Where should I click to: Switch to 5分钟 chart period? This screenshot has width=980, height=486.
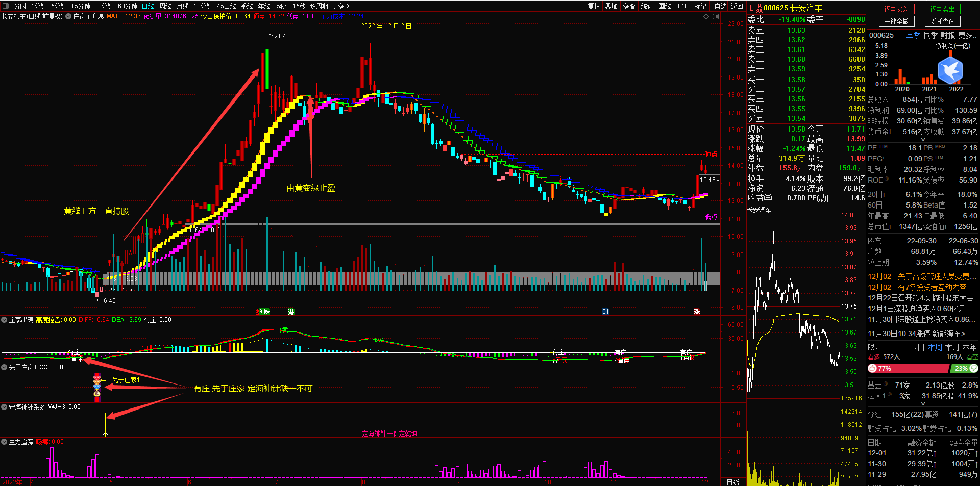click(59, 6)
